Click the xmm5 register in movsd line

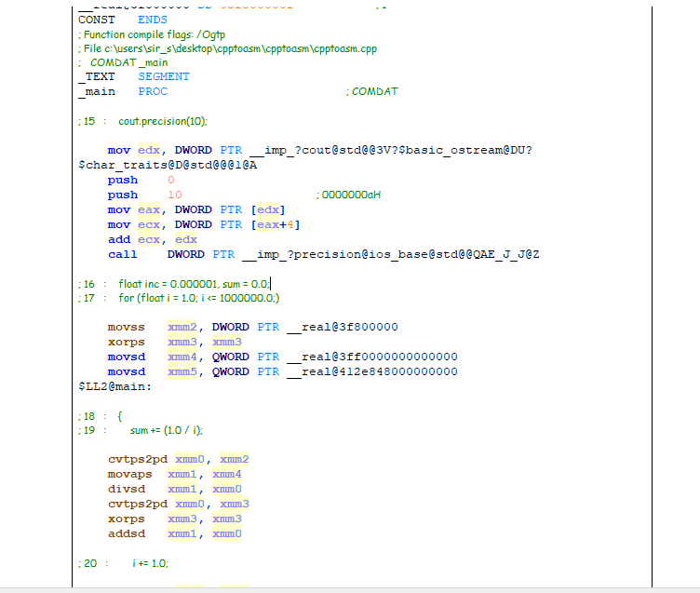point(182,372)
